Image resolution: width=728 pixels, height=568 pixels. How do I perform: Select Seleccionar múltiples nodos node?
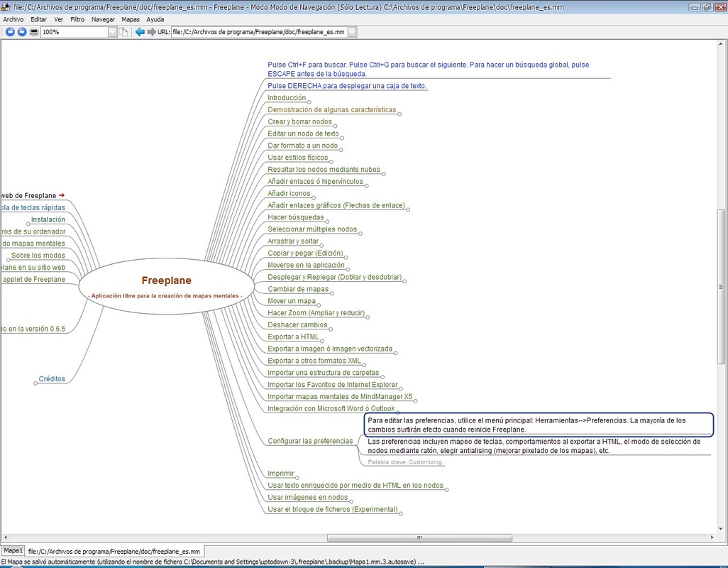point(312,229)
